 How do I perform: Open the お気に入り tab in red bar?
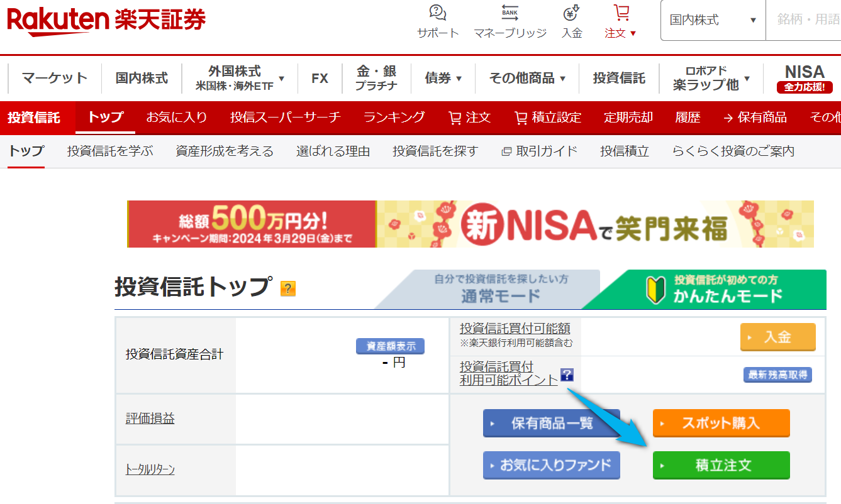[177, 117]
